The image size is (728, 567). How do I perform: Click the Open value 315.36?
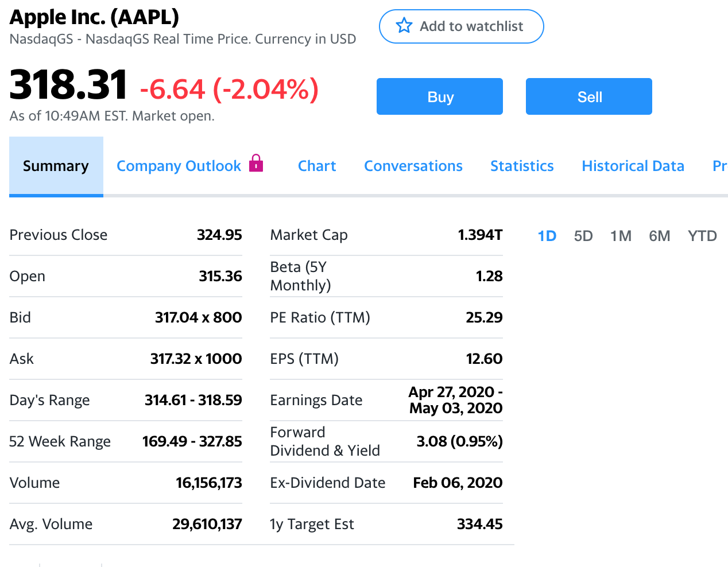pyautogui.click(x=220, y=276)
